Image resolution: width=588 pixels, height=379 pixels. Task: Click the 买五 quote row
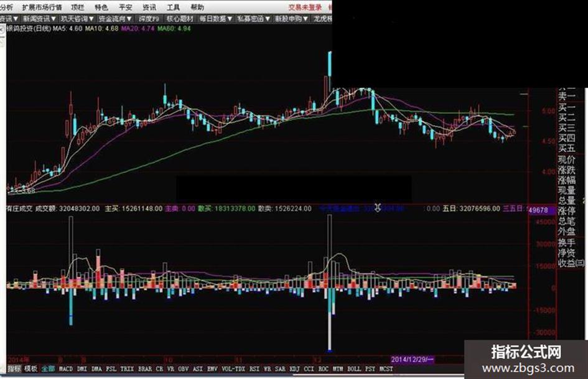point(567,148)
